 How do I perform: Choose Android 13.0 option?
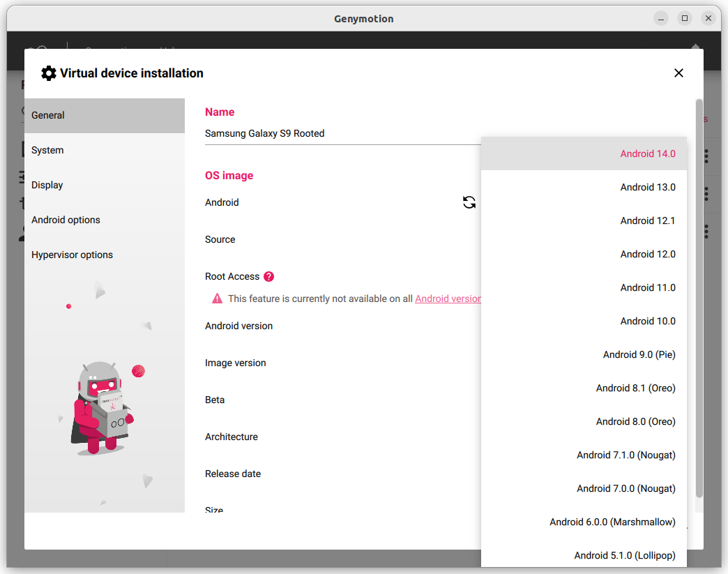pos(647,188)
